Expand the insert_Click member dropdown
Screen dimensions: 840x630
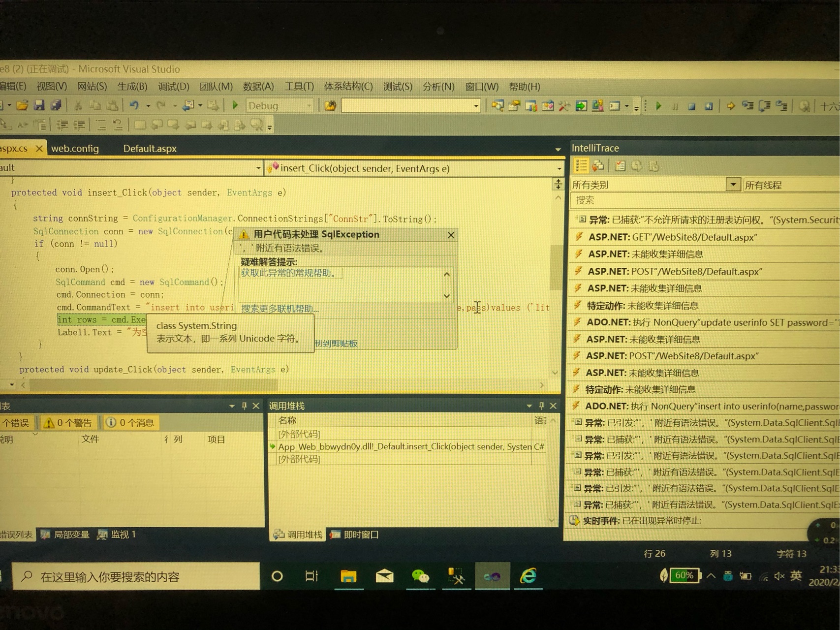559,169
